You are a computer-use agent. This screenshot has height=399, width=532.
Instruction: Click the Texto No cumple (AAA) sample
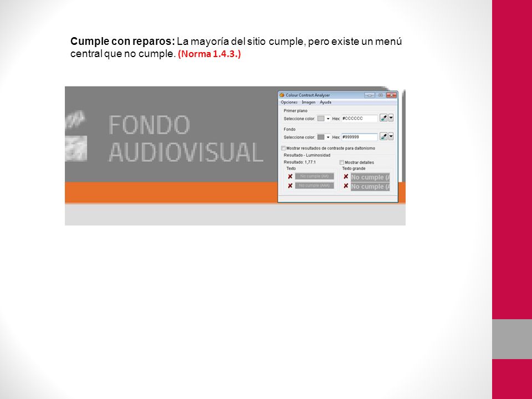click(315, 186)
